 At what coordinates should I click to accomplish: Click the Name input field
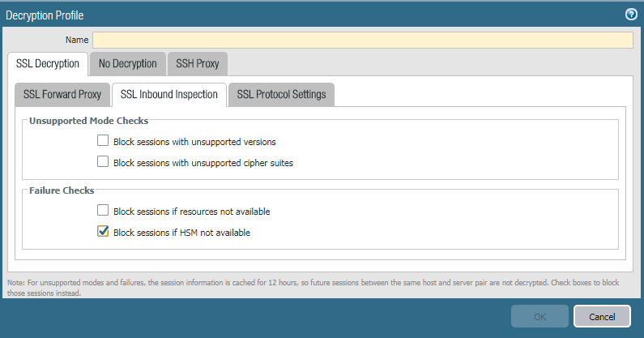coord(362,41)
